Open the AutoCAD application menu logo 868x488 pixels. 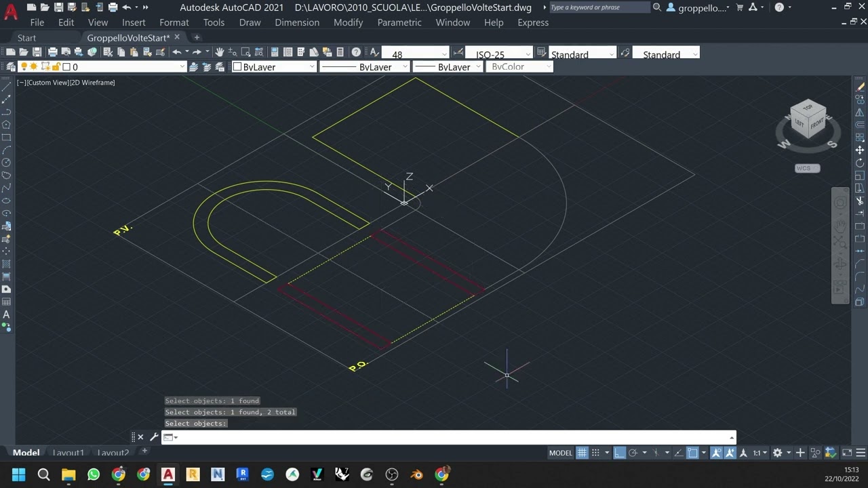point(10,12)
